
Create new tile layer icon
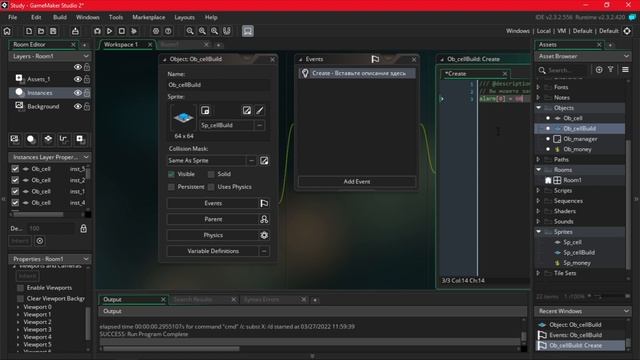coord(48,139)
